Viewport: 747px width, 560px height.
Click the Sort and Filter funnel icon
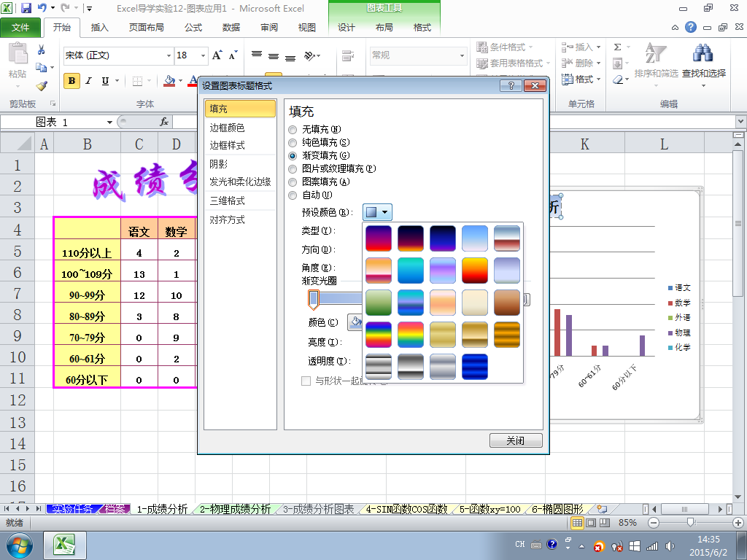(x=656, y=53)
